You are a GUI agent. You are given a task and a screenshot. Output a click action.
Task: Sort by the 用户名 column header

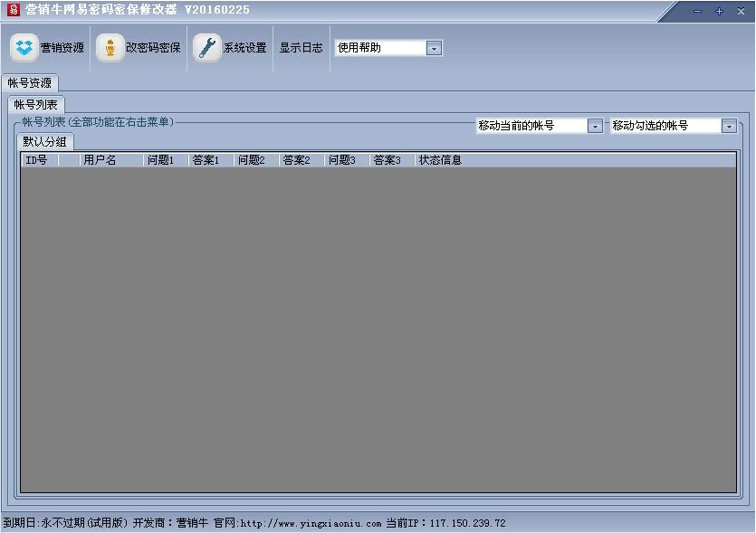point(110,160)
